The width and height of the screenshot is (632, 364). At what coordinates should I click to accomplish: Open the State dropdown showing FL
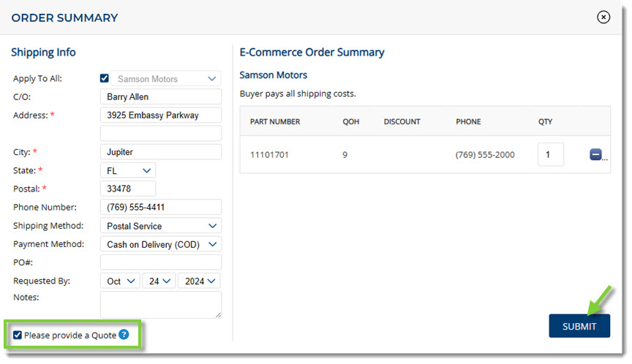tap(128, 170)
